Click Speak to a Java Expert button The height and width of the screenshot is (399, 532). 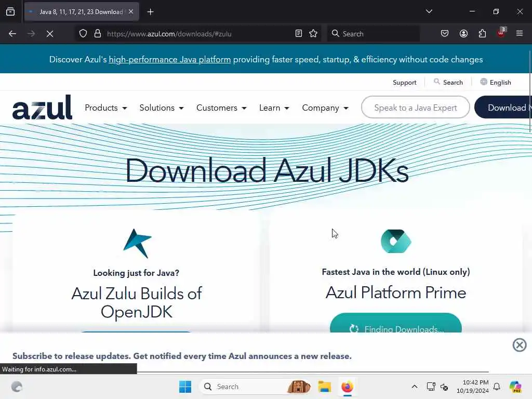(416, 108)
